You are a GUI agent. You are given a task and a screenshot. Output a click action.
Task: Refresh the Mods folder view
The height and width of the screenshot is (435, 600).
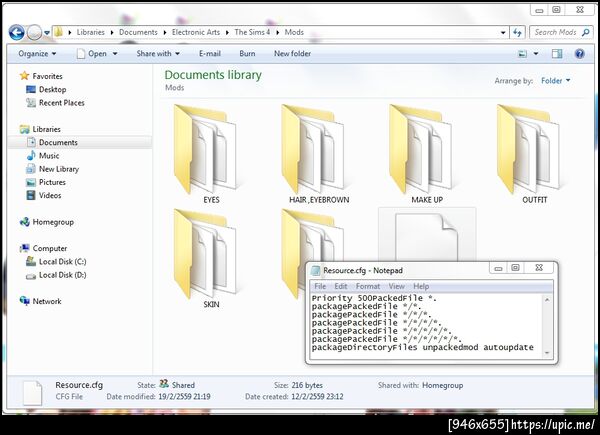click(518, 33)
